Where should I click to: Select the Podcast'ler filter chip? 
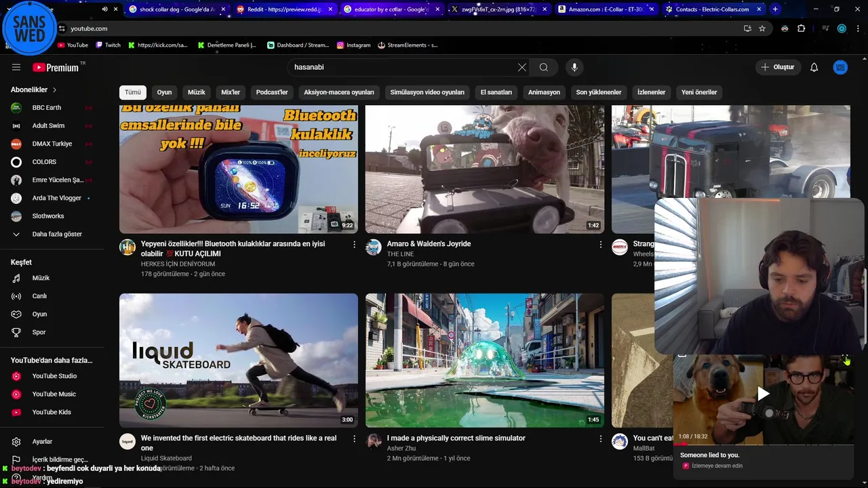click(x=272, y=92)
